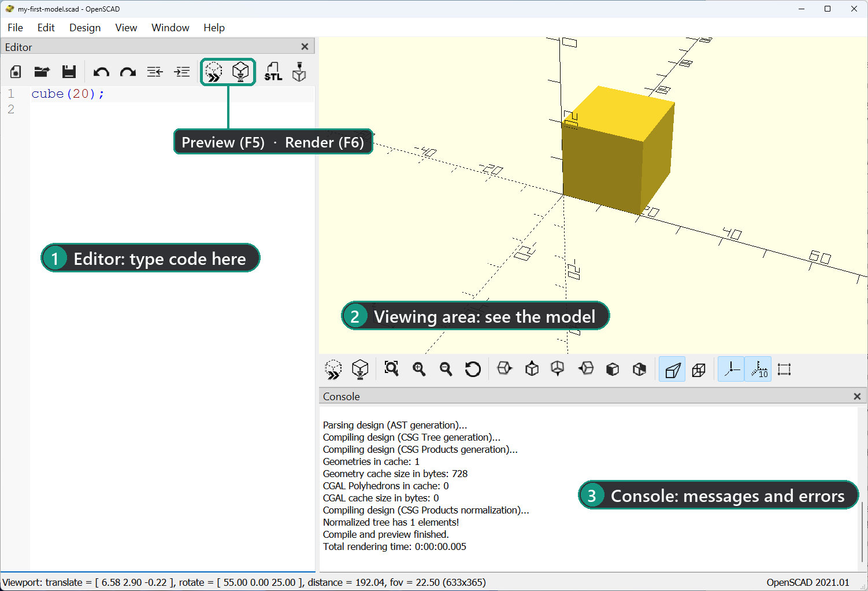
Task: Click the 'Compile and preview finished.' console line
Action: click(386, 534)
